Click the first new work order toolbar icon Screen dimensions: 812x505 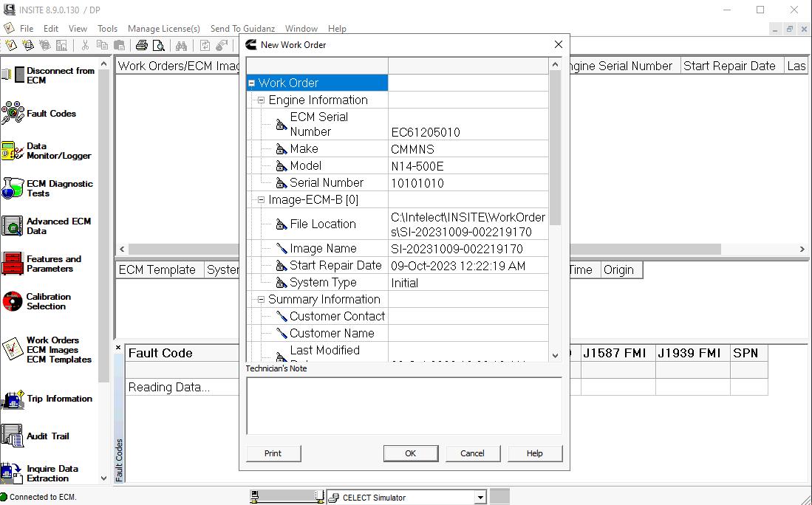pyautogui.click(x=10, y=46)
